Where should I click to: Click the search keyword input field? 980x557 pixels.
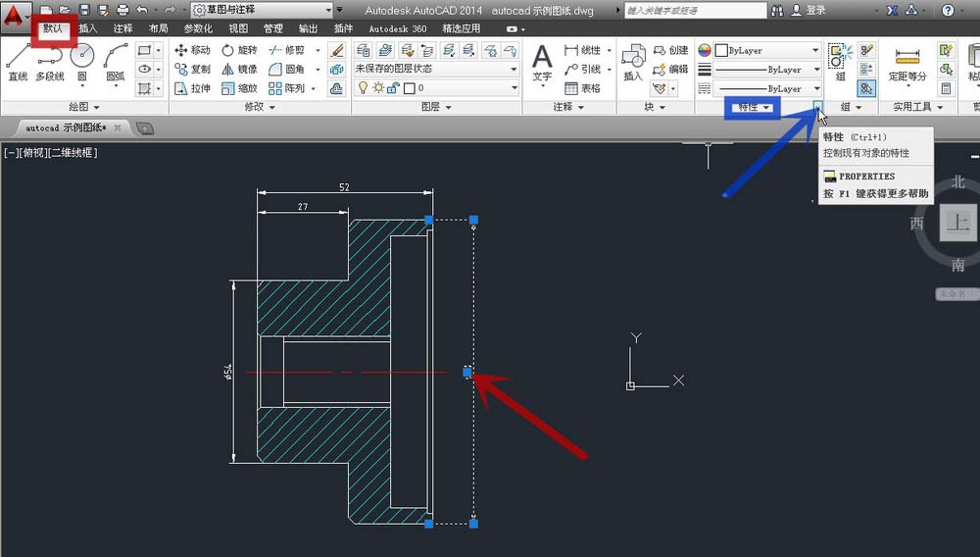(x=695, y=10)
